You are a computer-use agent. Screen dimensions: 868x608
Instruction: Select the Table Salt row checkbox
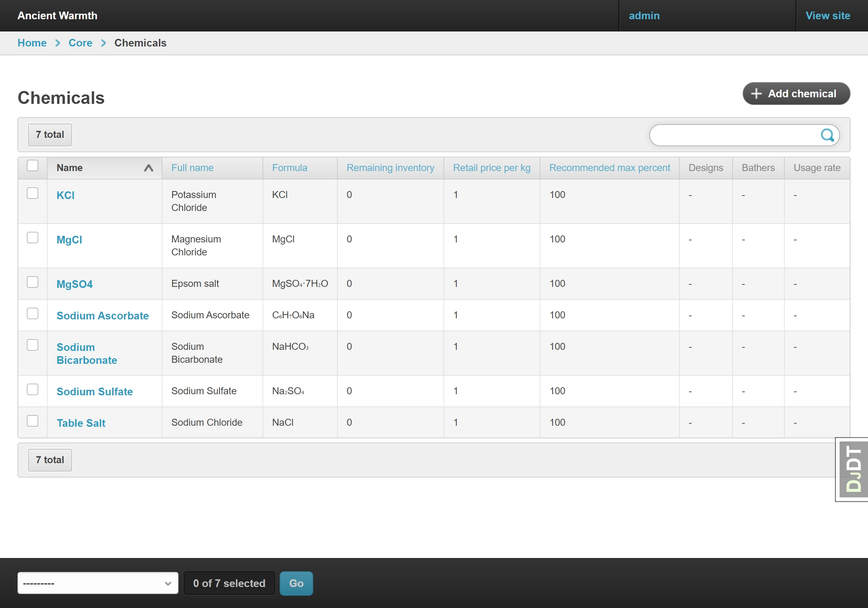(x=33, y=421)
